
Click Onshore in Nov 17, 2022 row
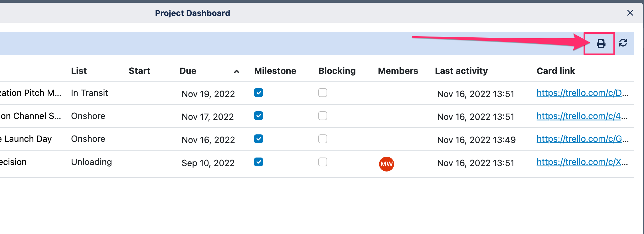pos(88,116)
